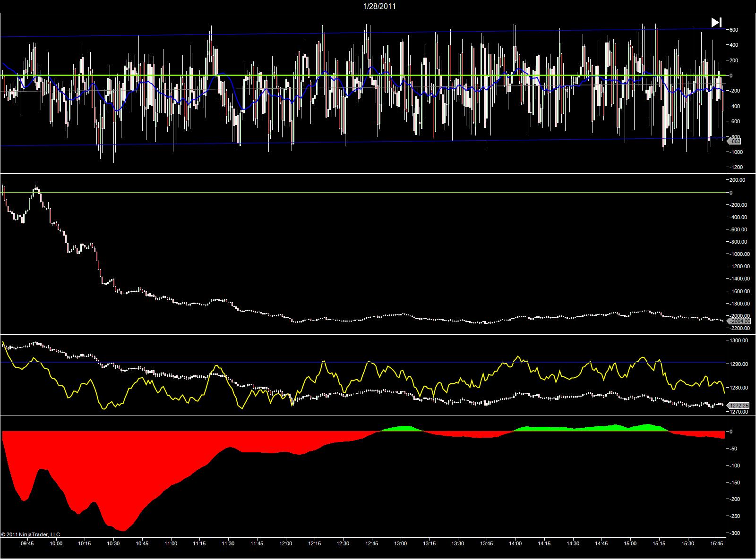Select the -2094.00 current value marker
This screenshot has height=559, width=756.
(739, 321)
